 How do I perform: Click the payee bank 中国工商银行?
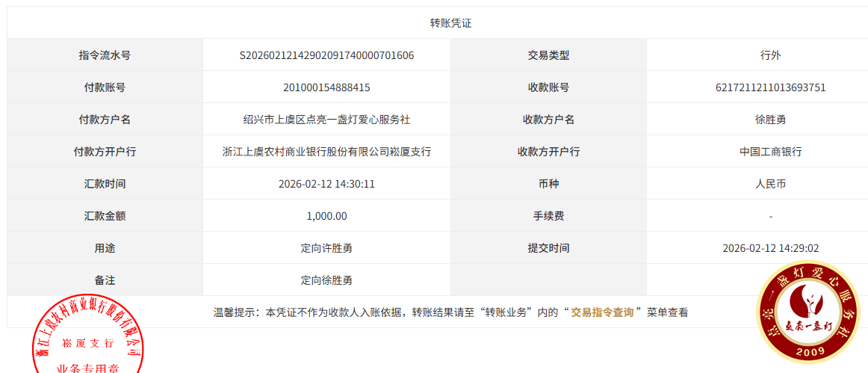[x=770, y=152]
